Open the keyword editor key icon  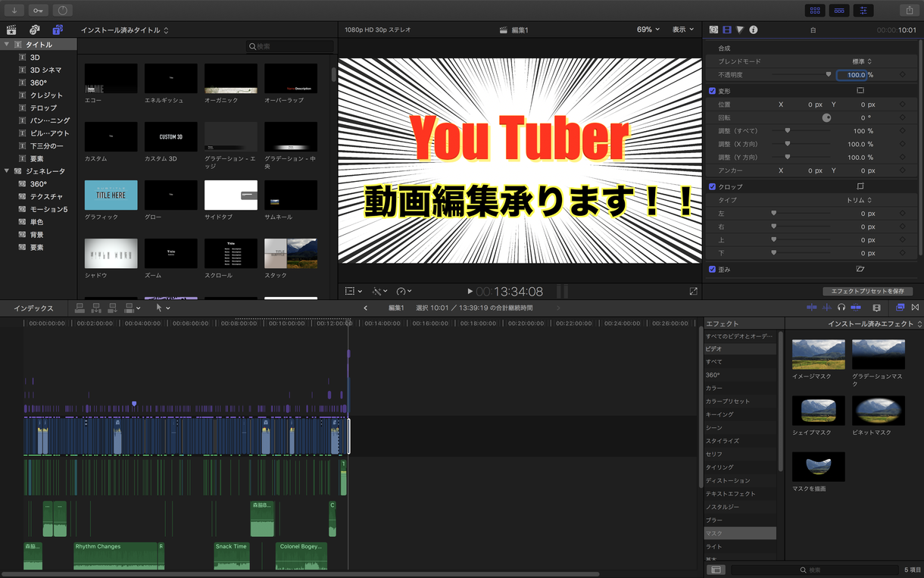(x=38, y=11)
